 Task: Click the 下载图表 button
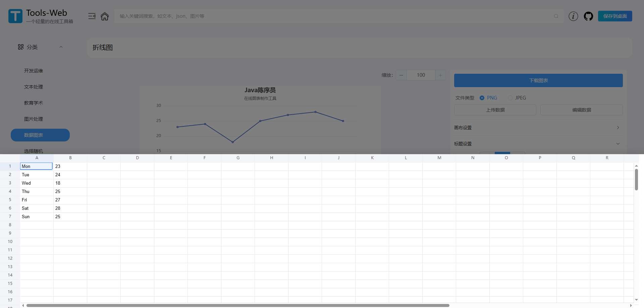538,80
